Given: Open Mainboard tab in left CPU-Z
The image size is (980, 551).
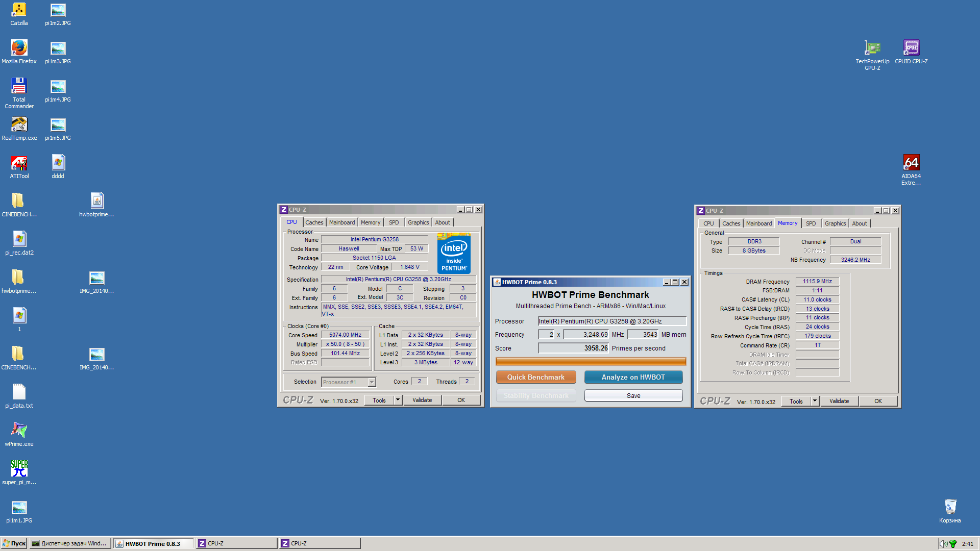Looking at the screenshot, I should [341, 222].
